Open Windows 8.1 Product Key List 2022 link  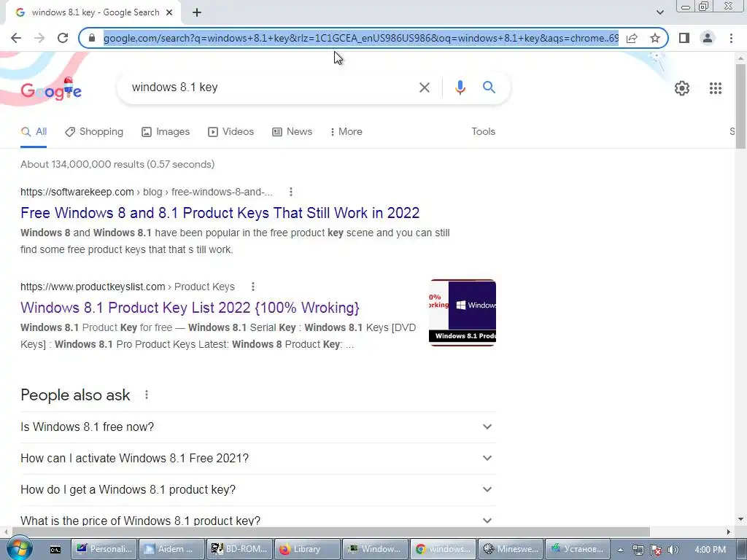(x=190, y=308)
